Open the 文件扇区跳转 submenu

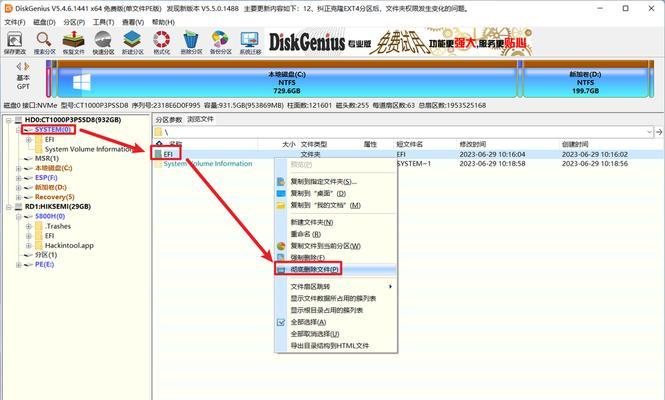[x=335, y=287]
